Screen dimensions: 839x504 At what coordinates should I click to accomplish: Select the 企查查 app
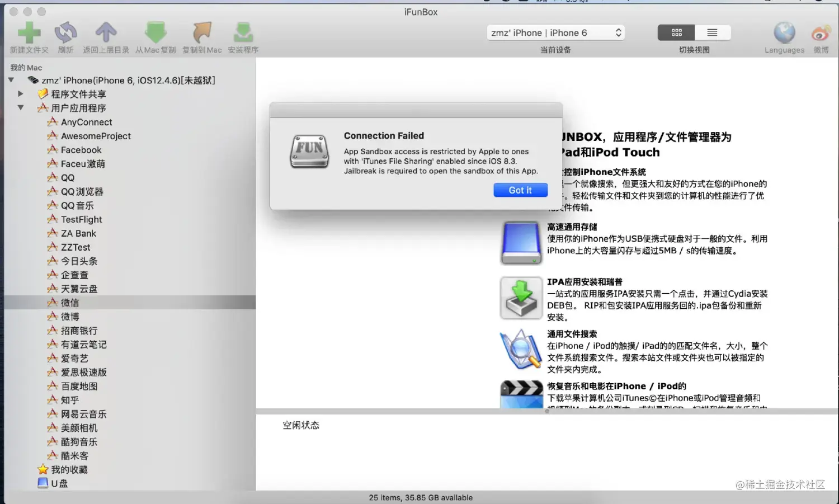pyautogui.click(x=74, y=275)
